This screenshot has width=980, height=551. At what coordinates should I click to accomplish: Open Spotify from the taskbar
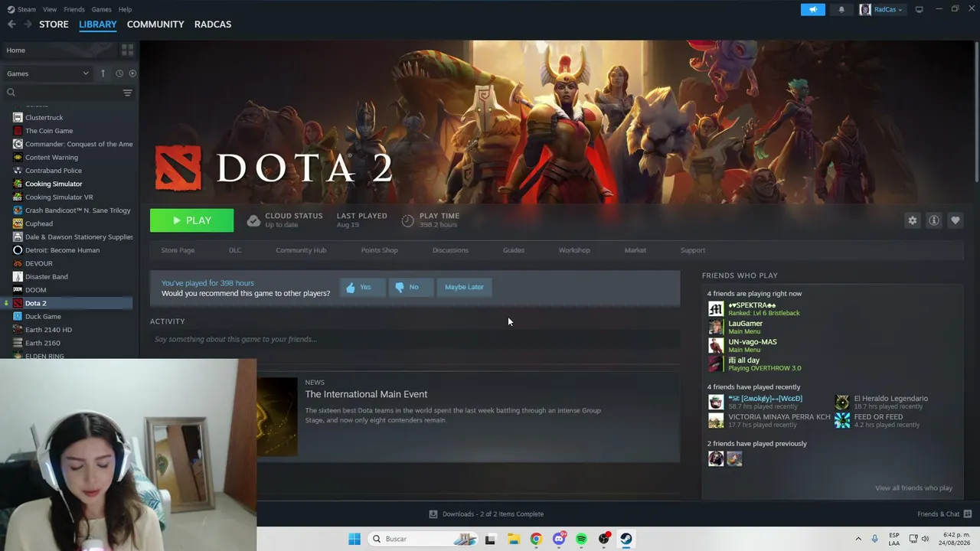(581, 539)
